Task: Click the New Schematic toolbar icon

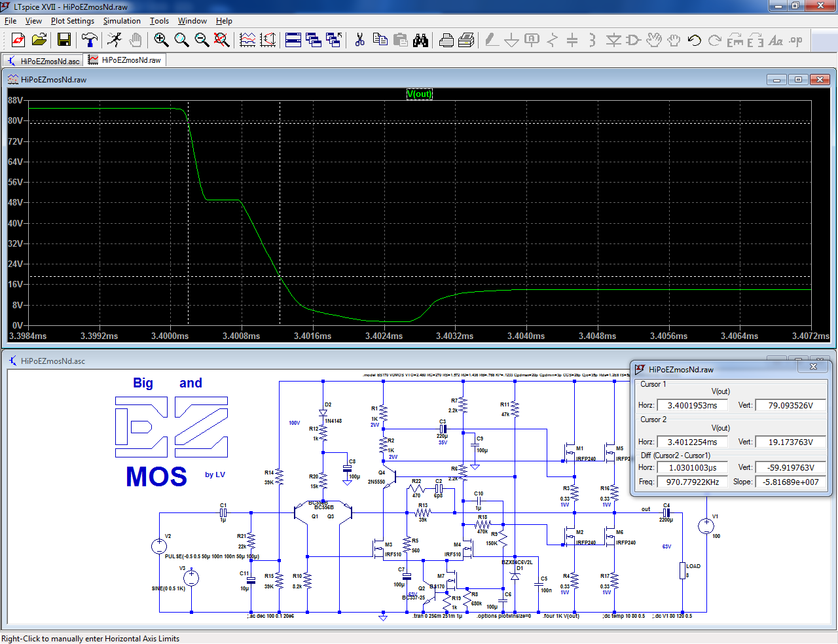Action: 18,40
